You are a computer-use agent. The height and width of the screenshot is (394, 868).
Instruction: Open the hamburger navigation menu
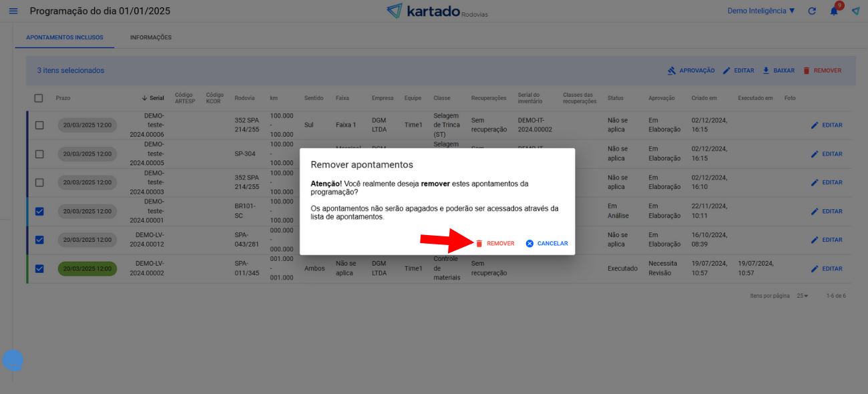(x=13, y=11)
